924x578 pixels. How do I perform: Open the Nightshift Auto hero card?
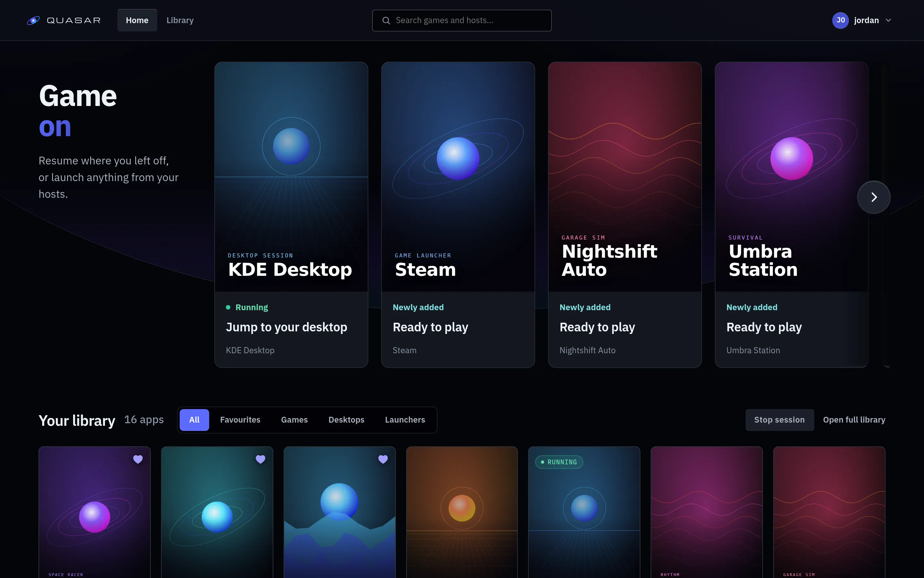(625, 215)
